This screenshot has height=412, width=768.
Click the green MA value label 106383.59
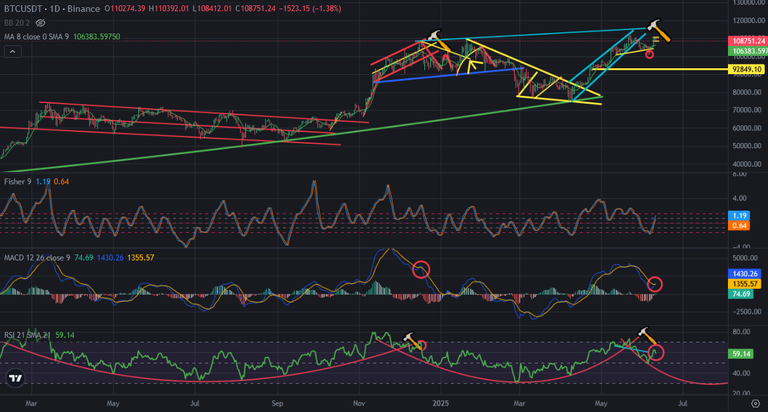(x=749, y=51)
